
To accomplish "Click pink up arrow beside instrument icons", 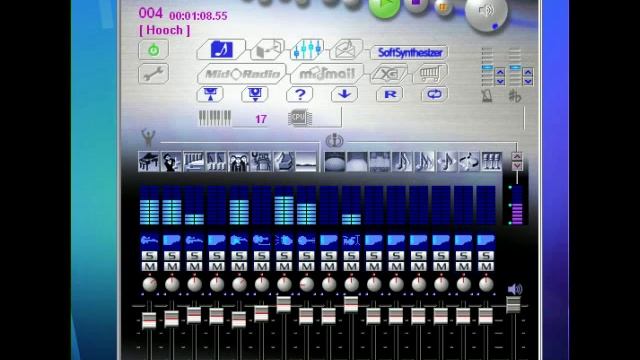I will [517, 157].
